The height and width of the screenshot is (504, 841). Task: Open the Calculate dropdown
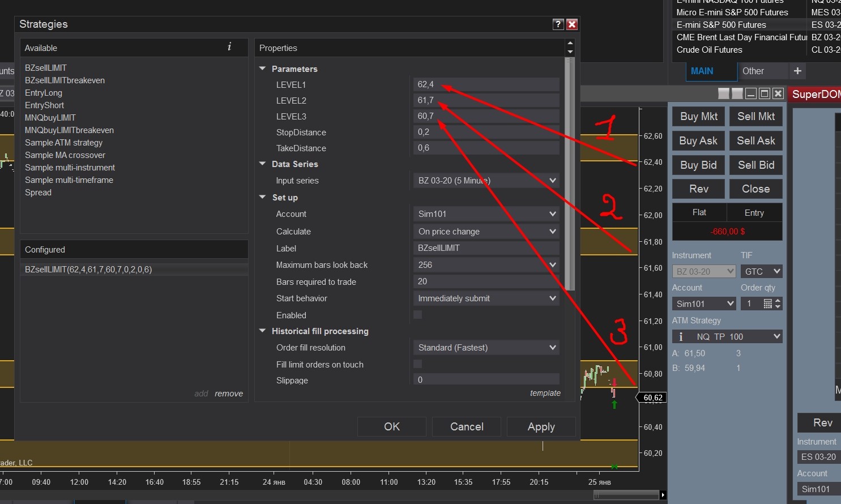tap(486, 232)
